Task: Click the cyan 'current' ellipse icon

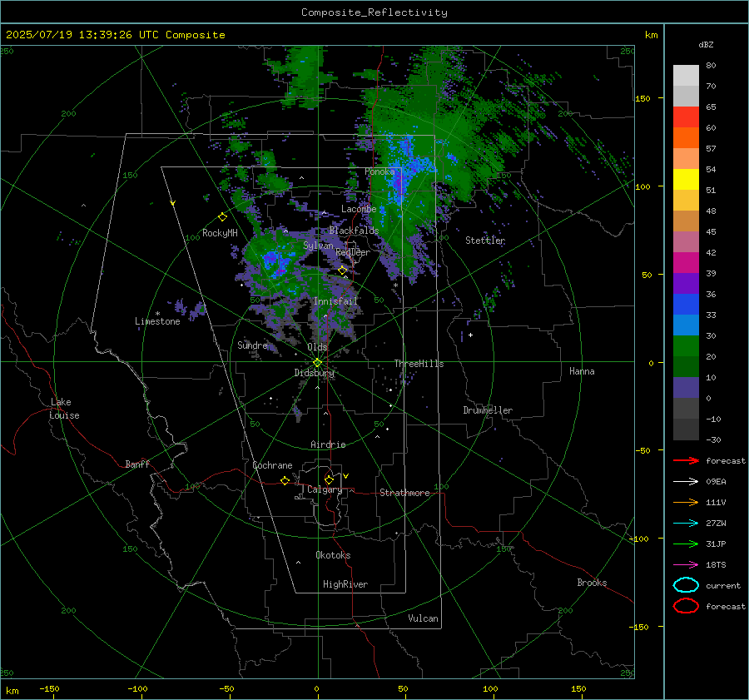Action: (686, 585)
